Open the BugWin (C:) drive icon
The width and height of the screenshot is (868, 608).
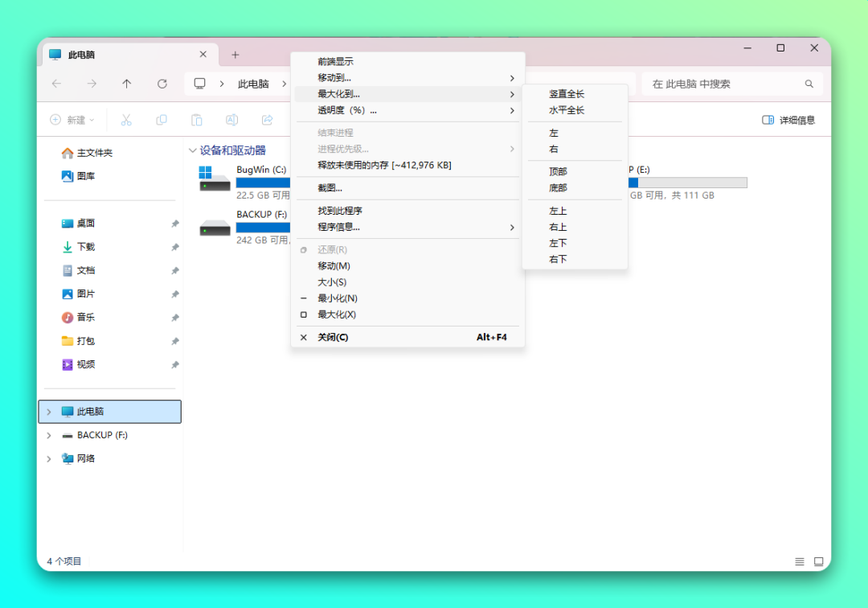tap(215, 179)
